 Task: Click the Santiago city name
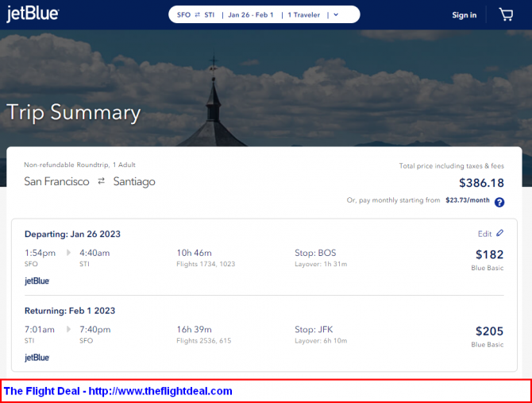click(x=134, y=182)
